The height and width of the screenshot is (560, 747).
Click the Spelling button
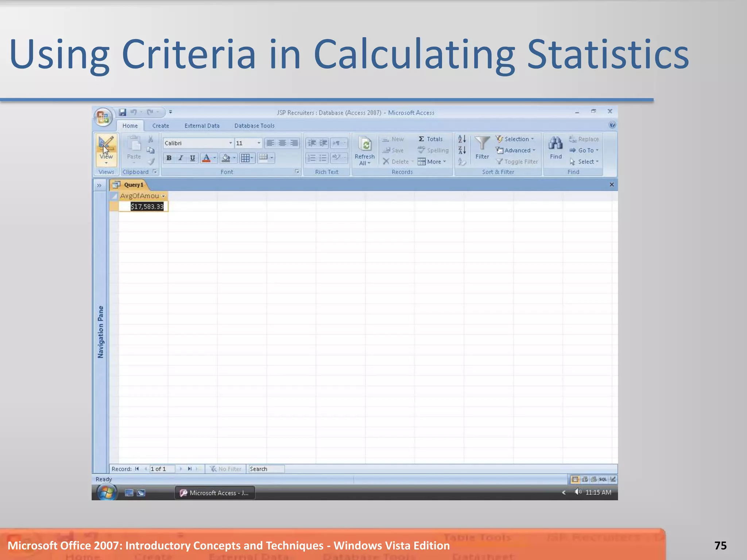click(433, 150)
